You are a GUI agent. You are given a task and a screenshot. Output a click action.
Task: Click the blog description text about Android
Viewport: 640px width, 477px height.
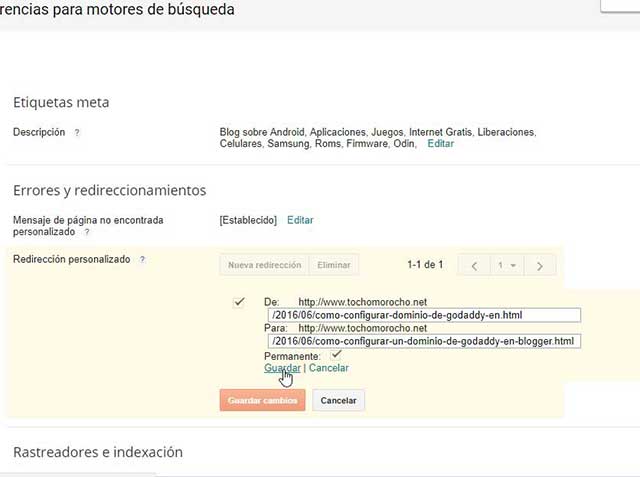[378, 138]
